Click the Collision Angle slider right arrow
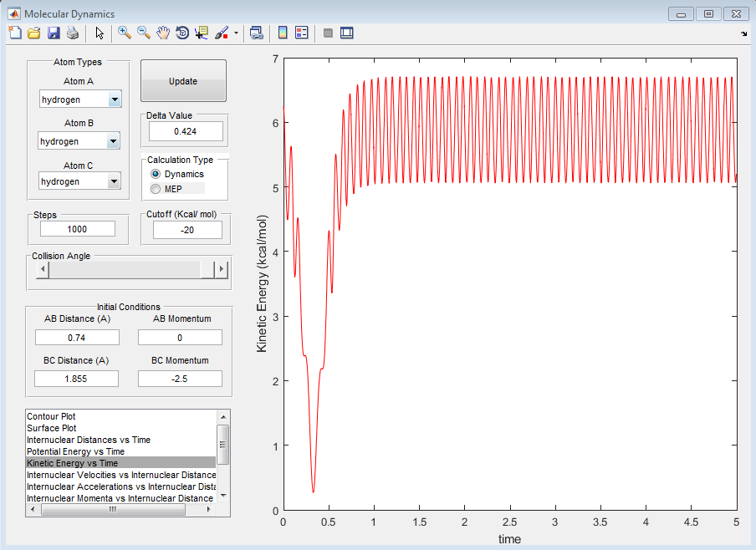Screen dimensions: 756x550 (x=222, y=269)
